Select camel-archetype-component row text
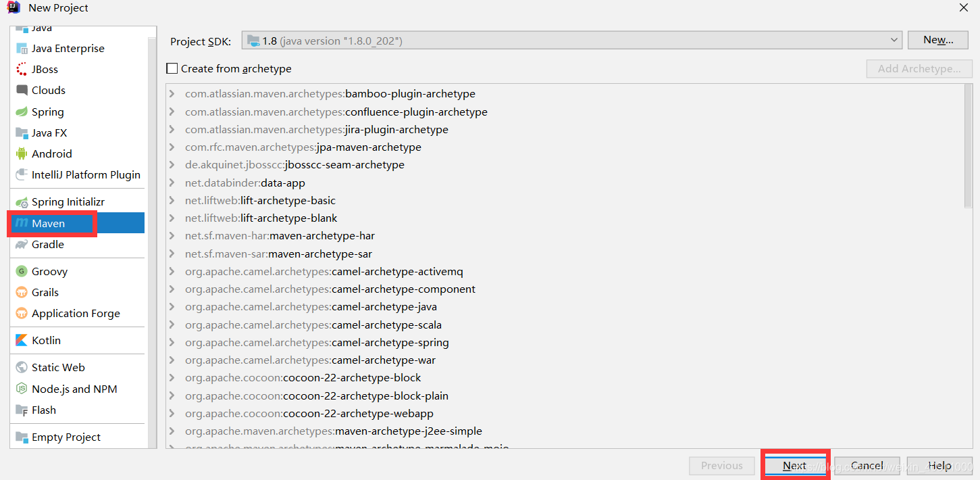This screenshot has width=980, height=480. (x=330, y=289)
